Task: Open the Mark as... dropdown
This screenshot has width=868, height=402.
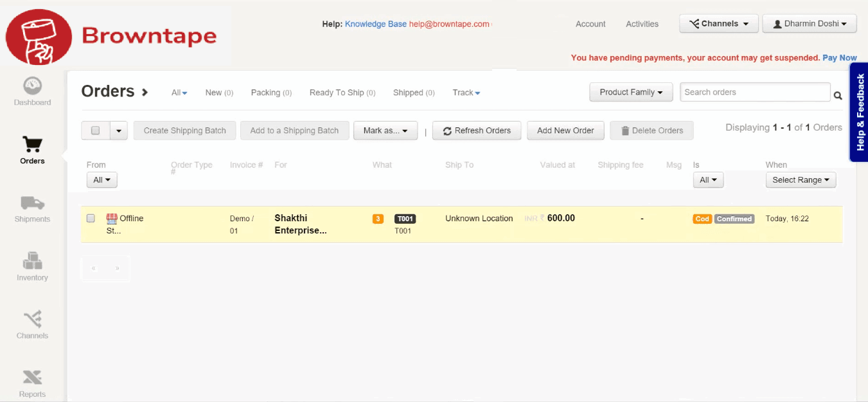Action: (x=385, y=131)
